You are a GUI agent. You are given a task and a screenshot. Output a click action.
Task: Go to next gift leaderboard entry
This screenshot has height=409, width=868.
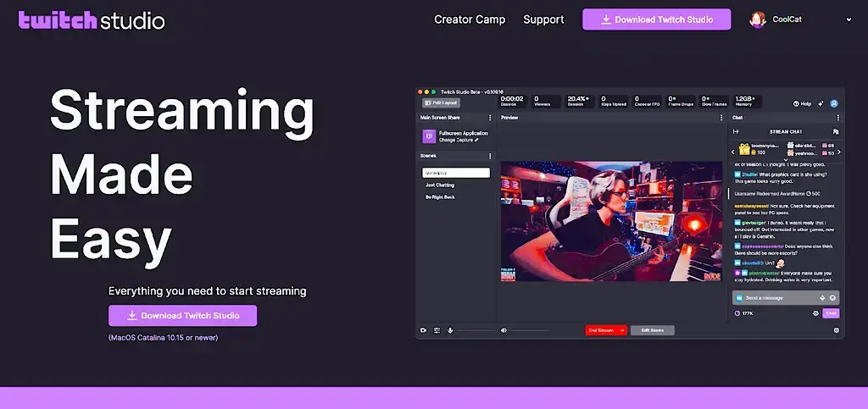[839, 152]
